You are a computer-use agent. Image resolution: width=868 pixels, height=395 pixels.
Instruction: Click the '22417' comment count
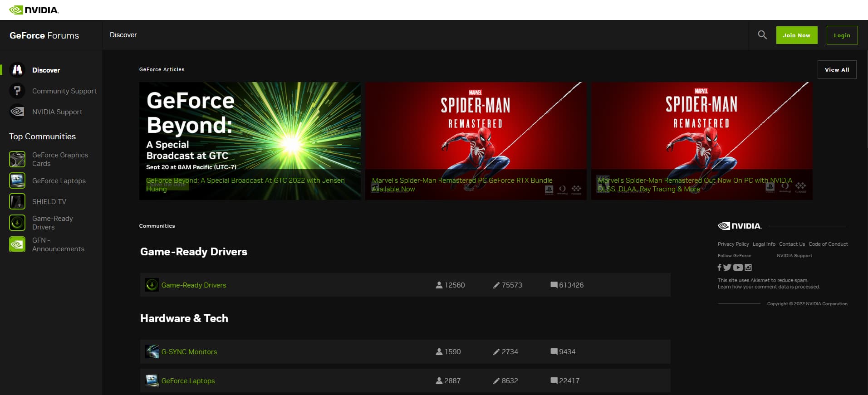569,381
